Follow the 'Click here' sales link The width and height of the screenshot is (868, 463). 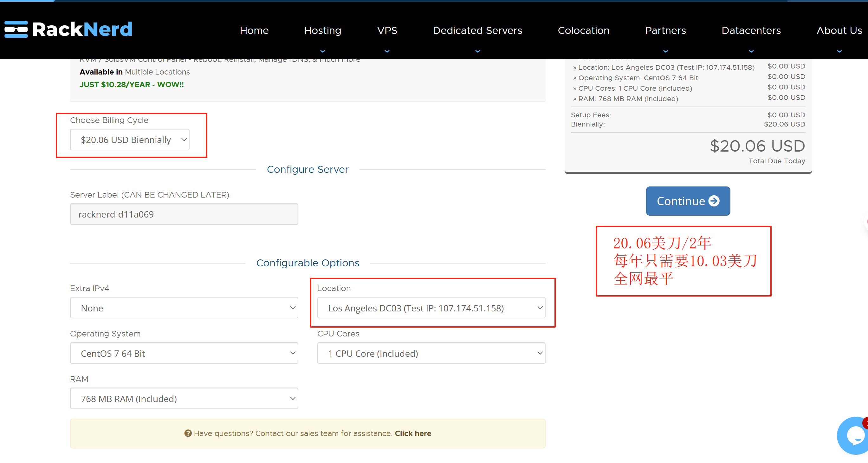[413, 433]
